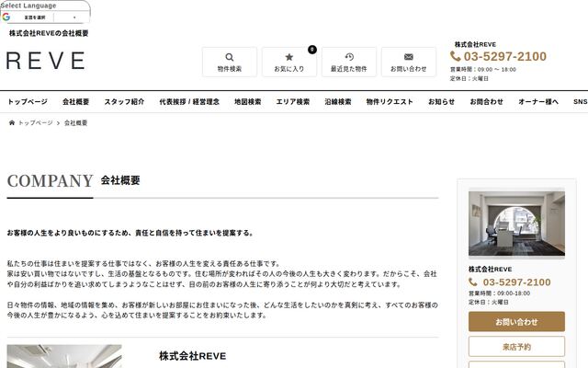Open 沿線検索 nav menu item
The image size is (588, 368).
click(338, 102)
